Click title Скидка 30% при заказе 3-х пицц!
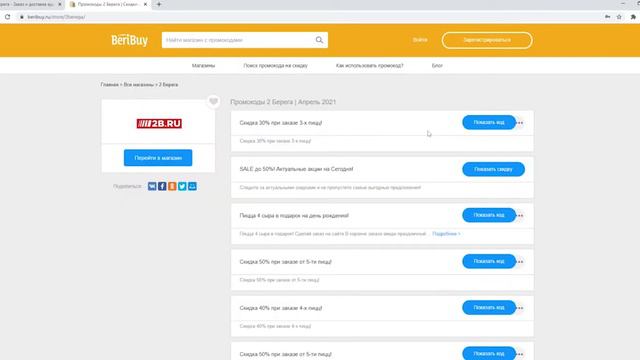Screen dimensions: 640x360 (x=281, y=123)
